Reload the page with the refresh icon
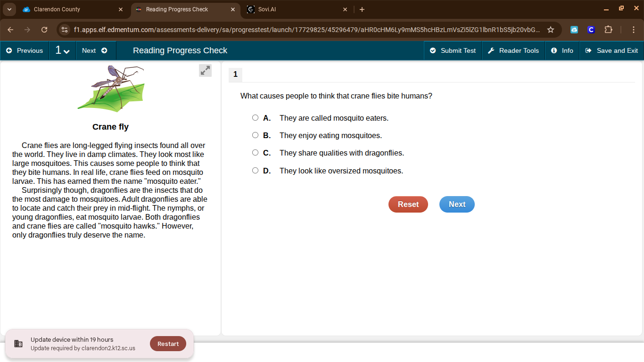The width and height of the screenshot is (644, 362). pyautogui.click(x=44, y=30)
